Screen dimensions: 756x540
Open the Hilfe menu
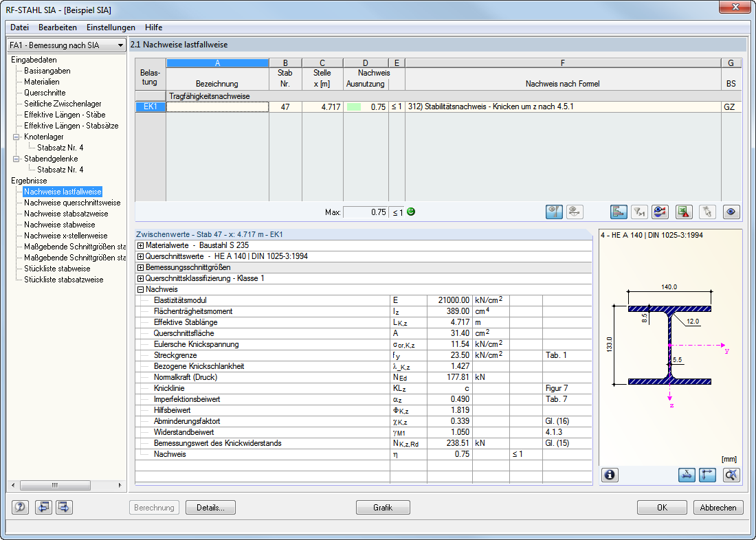pos(153,27)
